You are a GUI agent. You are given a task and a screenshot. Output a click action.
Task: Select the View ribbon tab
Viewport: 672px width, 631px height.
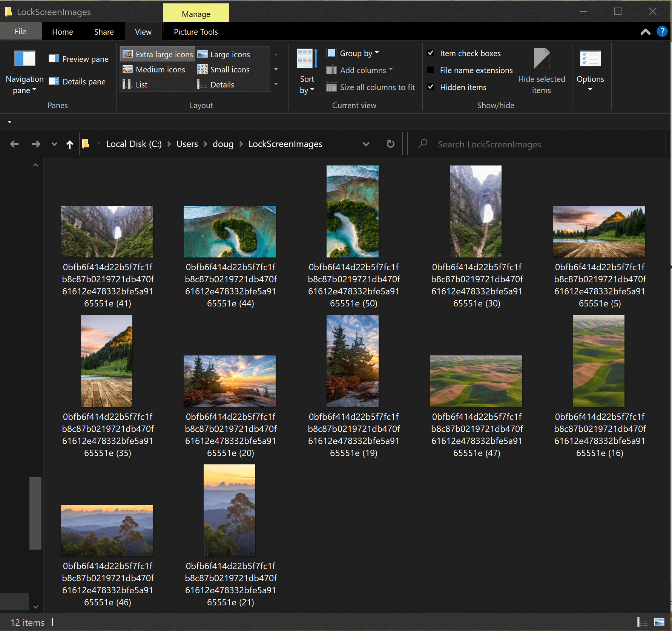click(x=143, y=32)
